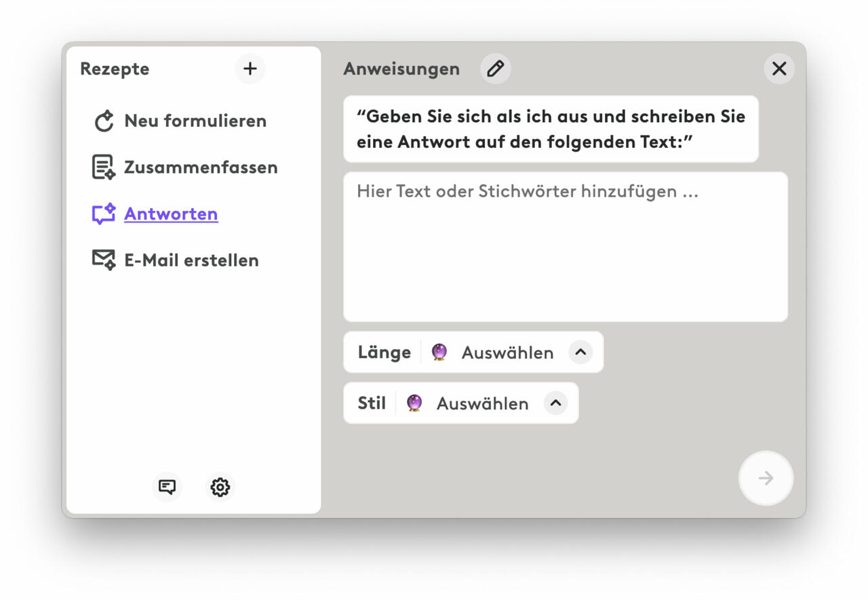Expand the Stil chevron
The width and height of the screenshot is (868, 600).
click(555, 403)
